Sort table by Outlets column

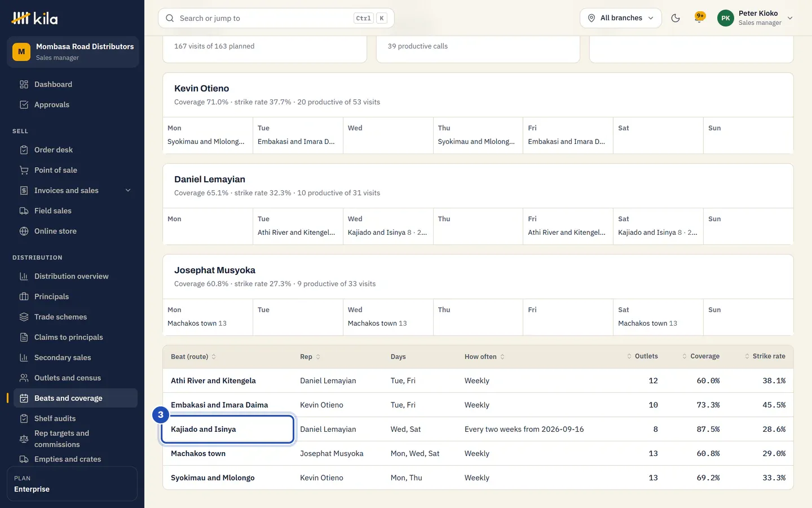[642, 356]
